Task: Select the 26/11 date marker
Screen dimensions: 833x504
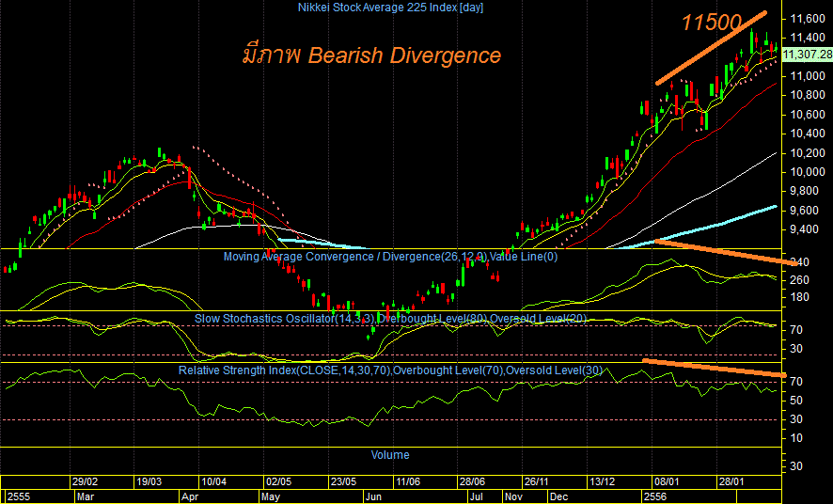Action: 537,481
